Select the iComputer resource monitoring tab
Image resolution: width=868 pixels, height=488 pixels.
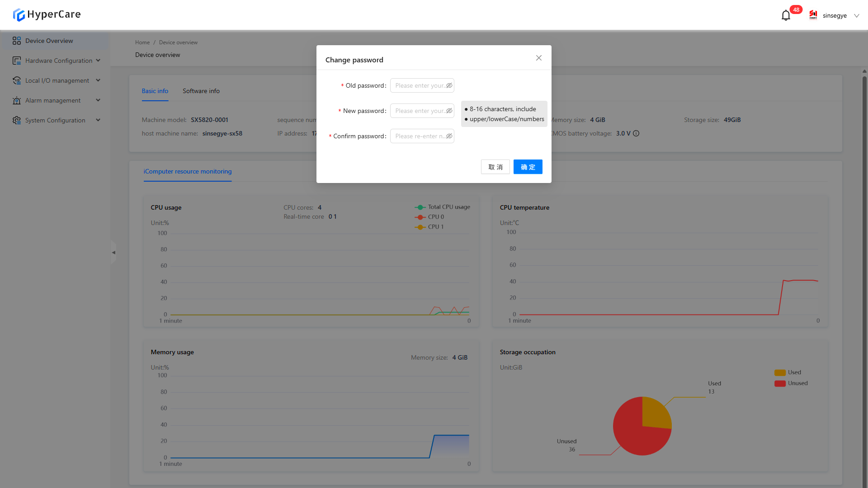click(187, 171)
